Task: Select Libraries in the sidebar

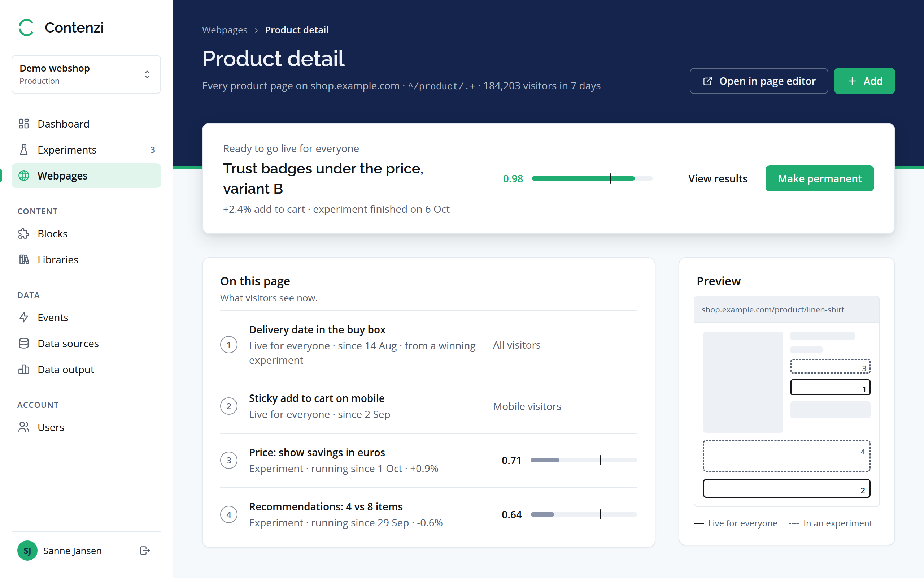Action: pos(86,260)
